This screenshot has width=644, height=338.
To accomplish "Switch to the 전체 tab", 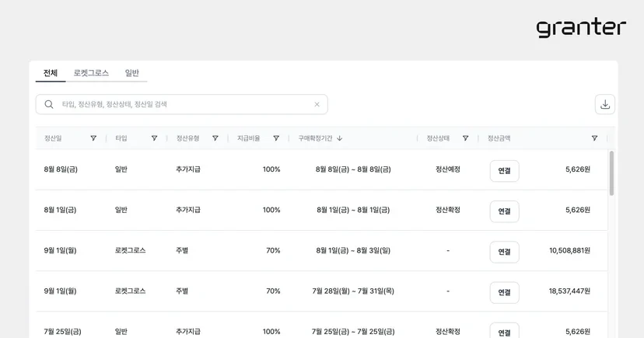I will (x=51, y=73).
